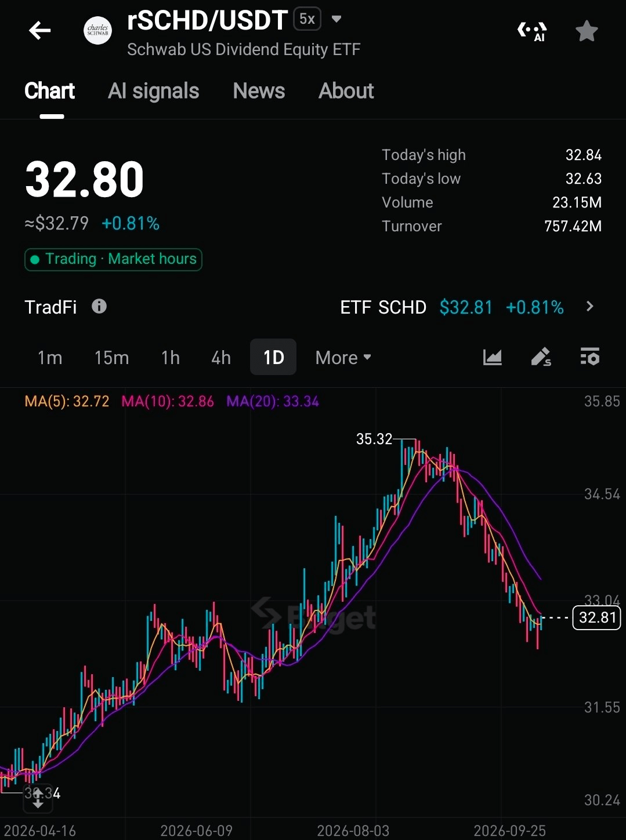The image size is (626, 840).
Task: Expand the rSCHD/USDT pair selector arrow
Action: pyautogui.click(x=336, y=19)
